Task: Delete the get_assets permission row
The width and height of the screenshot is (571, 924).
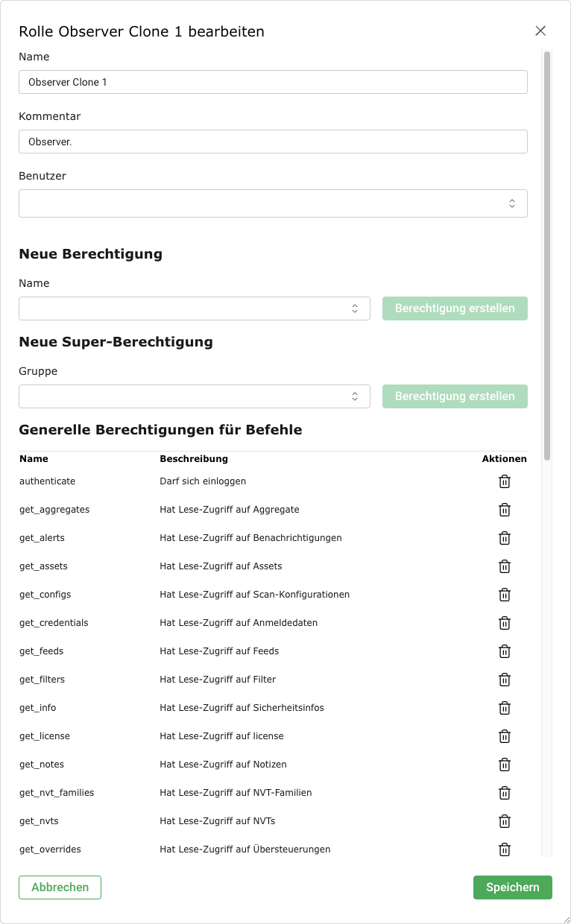Action: pos(505,566)
